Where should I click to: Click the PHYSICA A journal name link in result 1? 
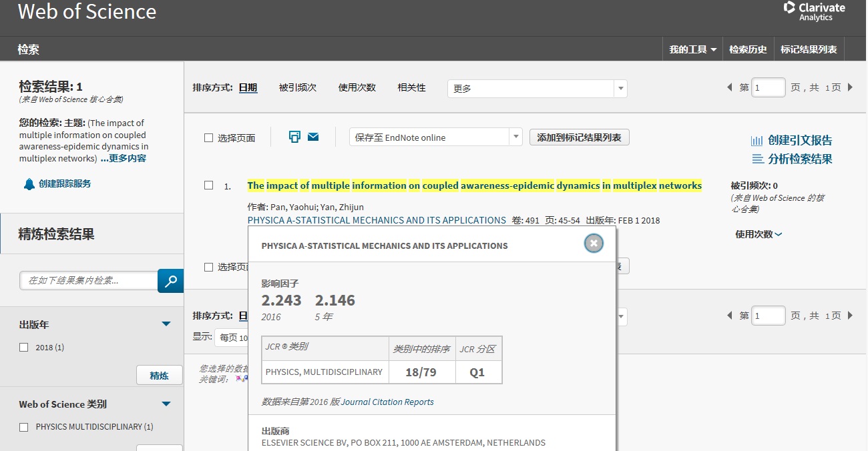click(377, 220)
